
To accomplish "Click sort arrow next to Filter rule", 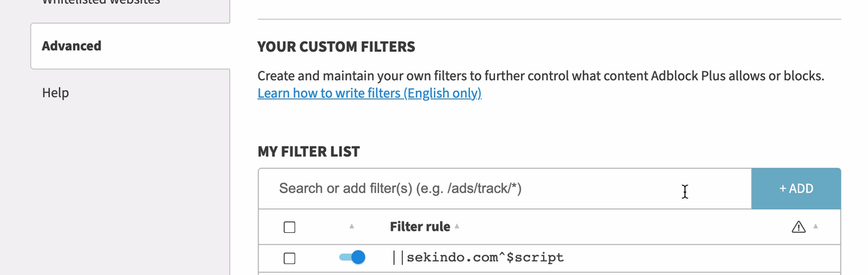I will 457,226.
